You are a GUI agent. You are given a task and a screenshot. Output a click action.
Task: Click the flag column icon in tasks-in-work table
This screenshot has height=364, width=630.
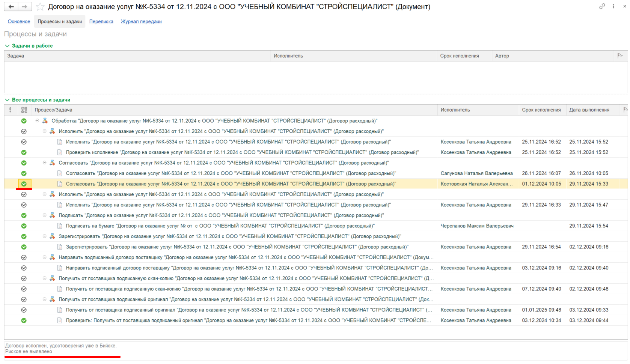point(620,56)
